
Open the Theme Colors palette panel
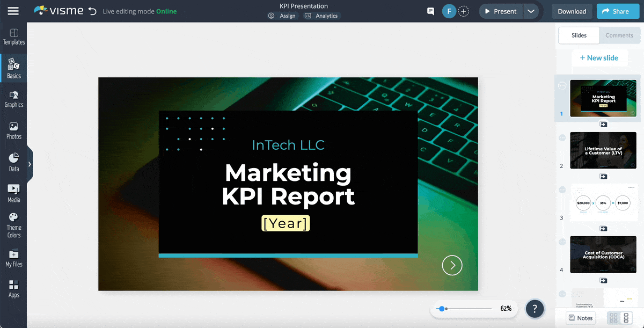click(x=14, y=224)
